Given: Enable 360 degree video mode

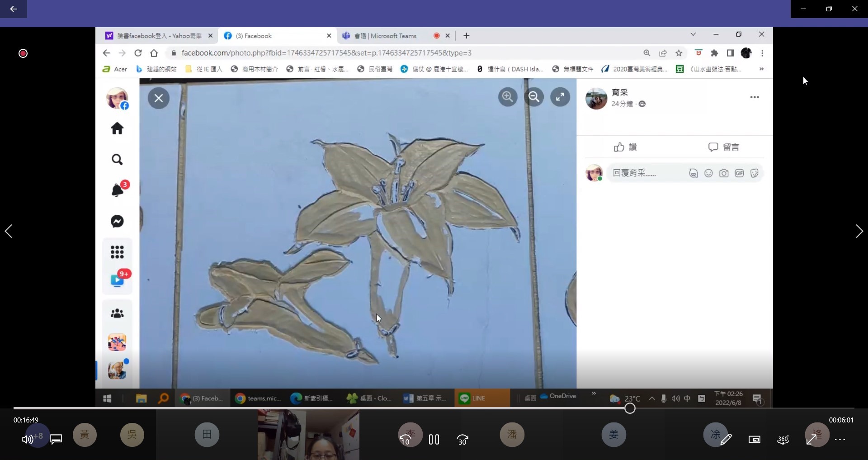Looking at the screenshot, I should pos(783,439).
